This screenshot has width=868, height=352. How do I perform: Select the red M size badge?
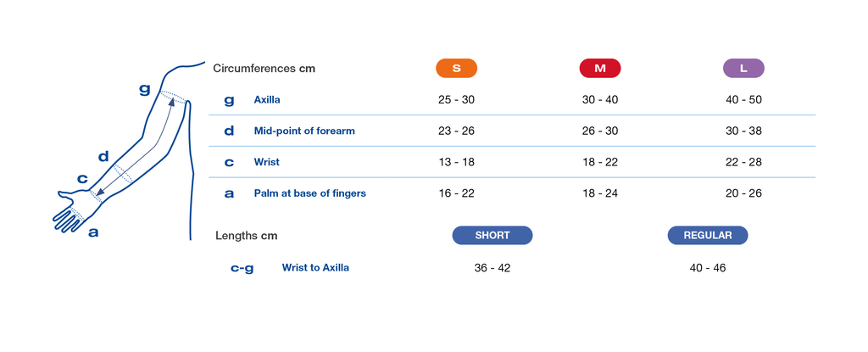click(600, 68)
